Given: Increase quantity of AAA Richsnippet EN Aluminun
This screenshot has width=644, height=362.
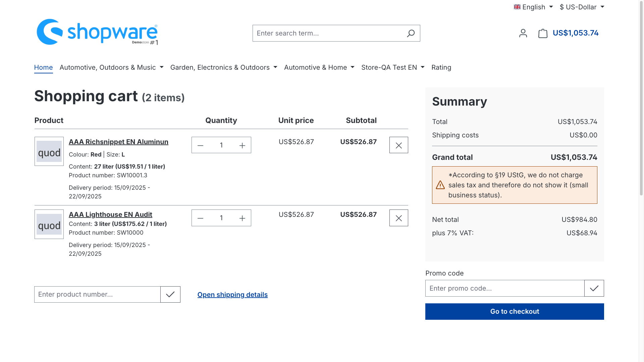Looking at the screenshot, I should pyautogui.click(x=242, y=145).
